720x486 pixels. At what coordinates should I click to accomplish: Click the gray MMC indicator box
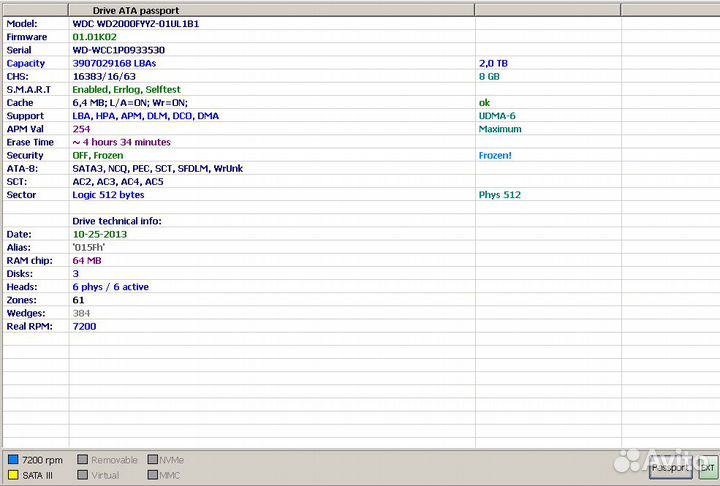(x=153, y=475)
